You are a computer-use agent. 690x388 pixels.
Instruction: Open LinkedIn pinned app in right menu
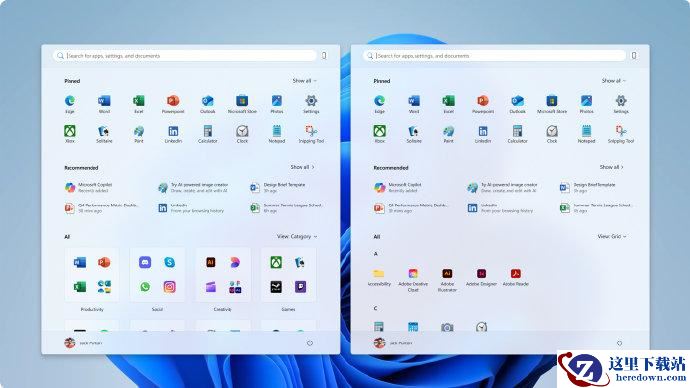pos(483,133)
